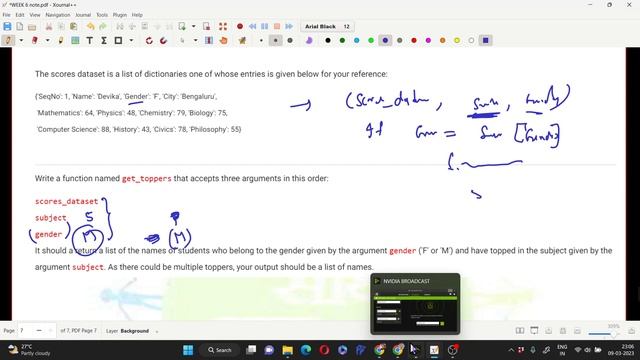This screenshot has width=640, height=360.
Task: Insert a new page after current
Action: (182, 27)
